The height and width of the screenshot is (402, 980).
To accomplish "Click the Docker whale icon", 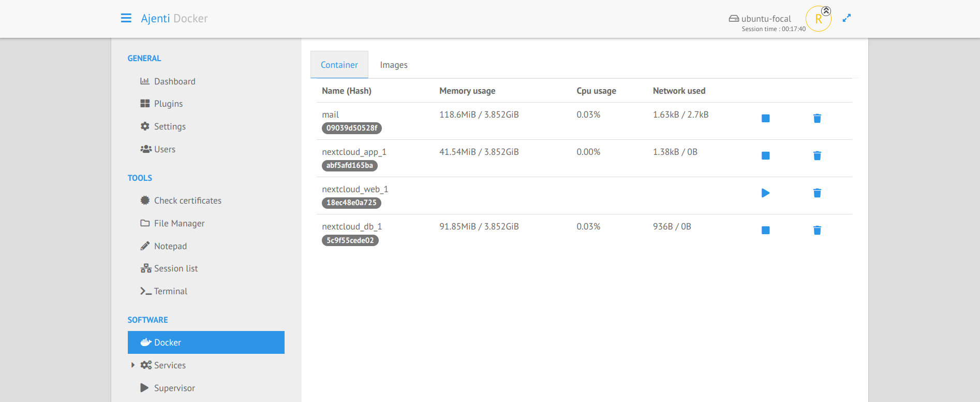I will [146, 342].
